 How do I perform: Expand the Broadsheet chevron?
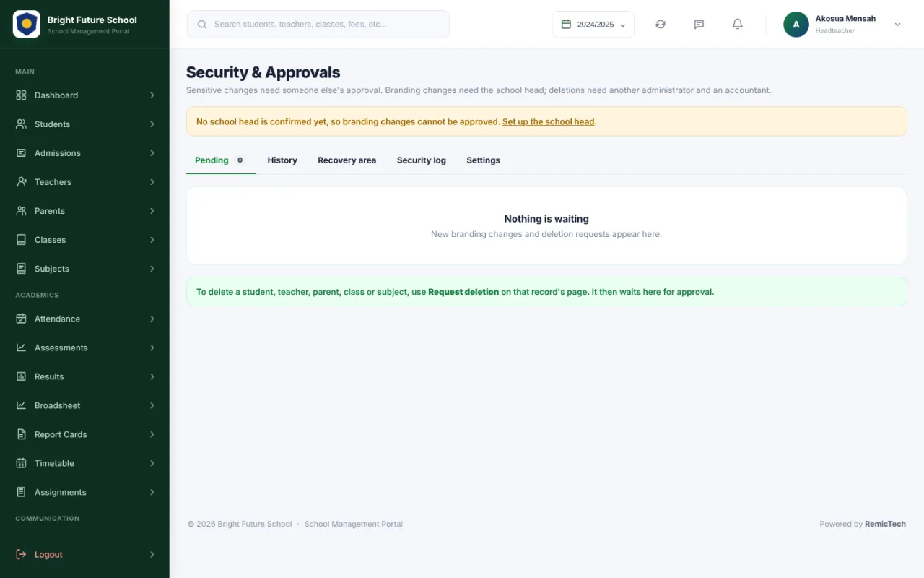(x=152, y=405)
